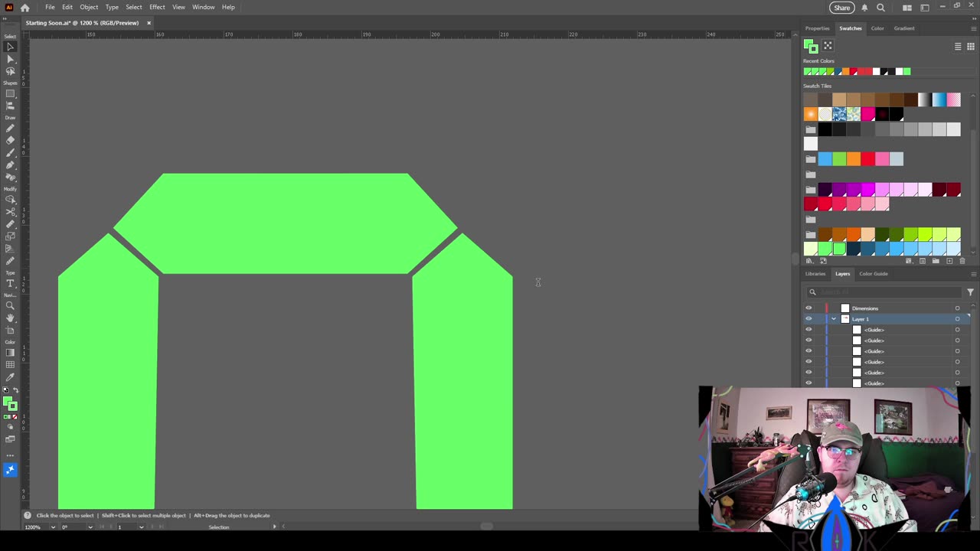This screenshot has width=980, height=551.
Task: Click the Share button
Action: [x=841, y=8]
